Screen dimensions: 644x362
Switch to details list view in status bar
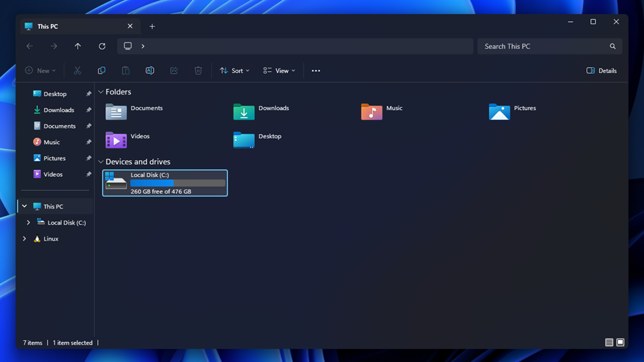(609, 343)
